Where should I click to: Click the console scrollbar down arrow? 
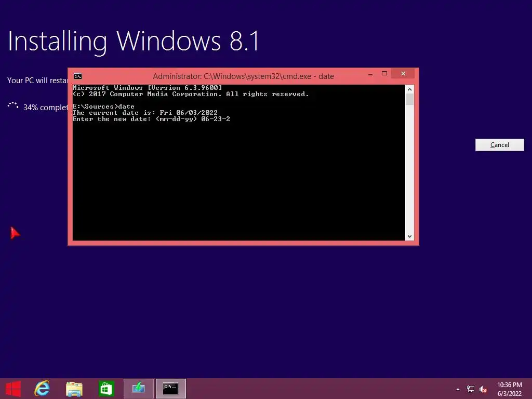click(x=409, y=236)
